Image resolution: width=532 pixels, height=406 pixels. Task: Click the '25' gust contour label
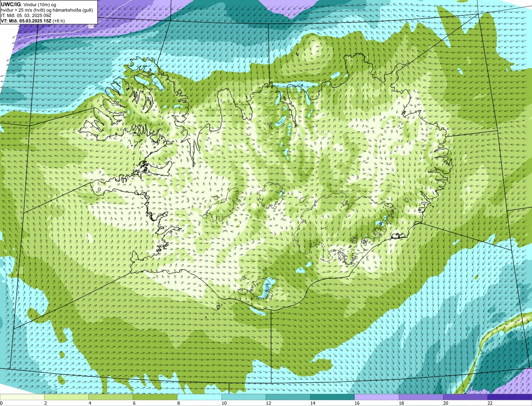point(91,26)
